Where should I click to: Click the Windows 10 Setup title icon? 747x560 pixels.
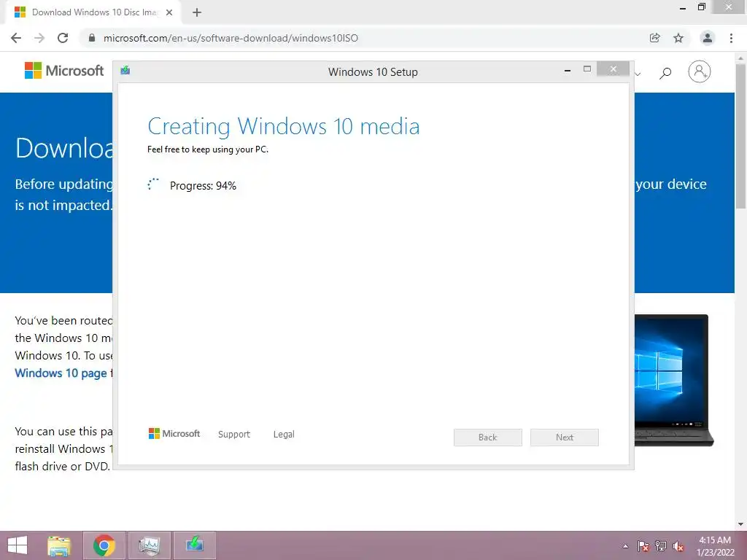tap(125, 71)
